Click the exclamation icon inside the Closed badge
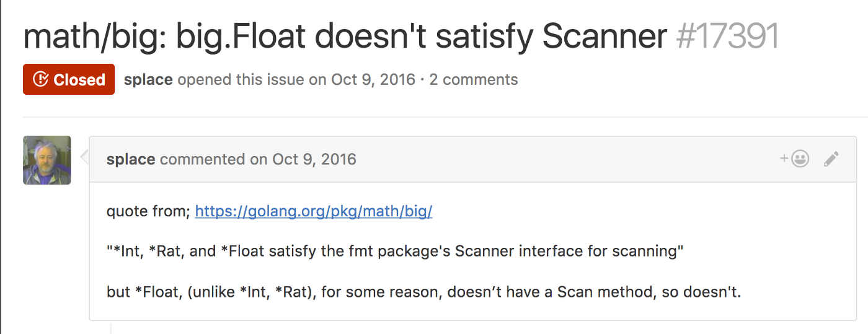The width and height of the screenshot is (868, 334). coord(40,79)
